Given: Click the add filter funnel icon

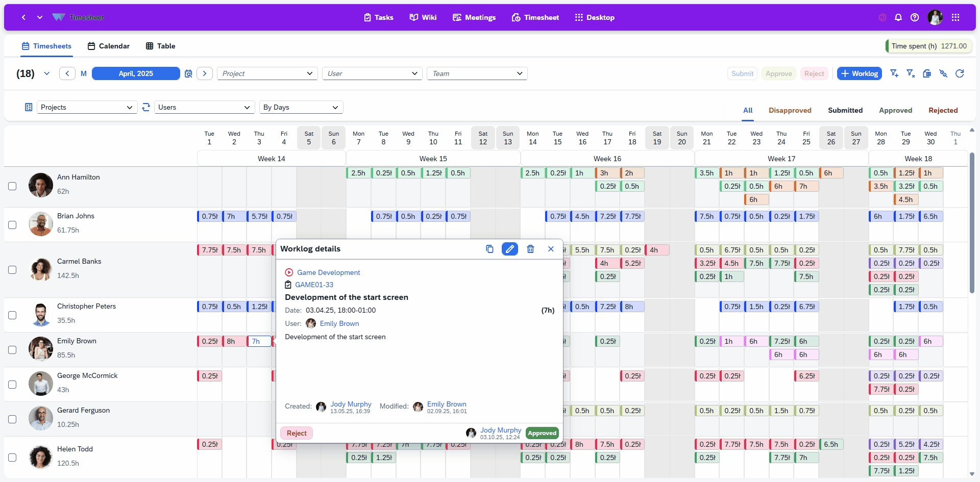Looking at the screenshot, I should pyautogui.click(x=894, y=73).
